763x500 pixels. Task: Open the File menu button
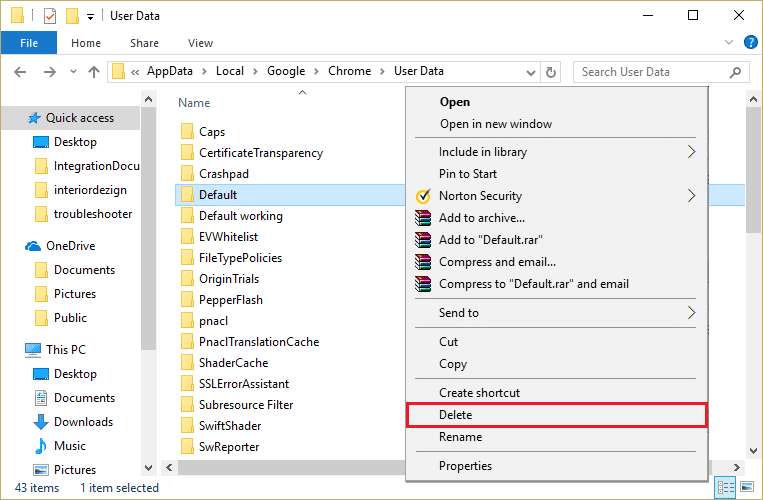click(x=29, y=43)
